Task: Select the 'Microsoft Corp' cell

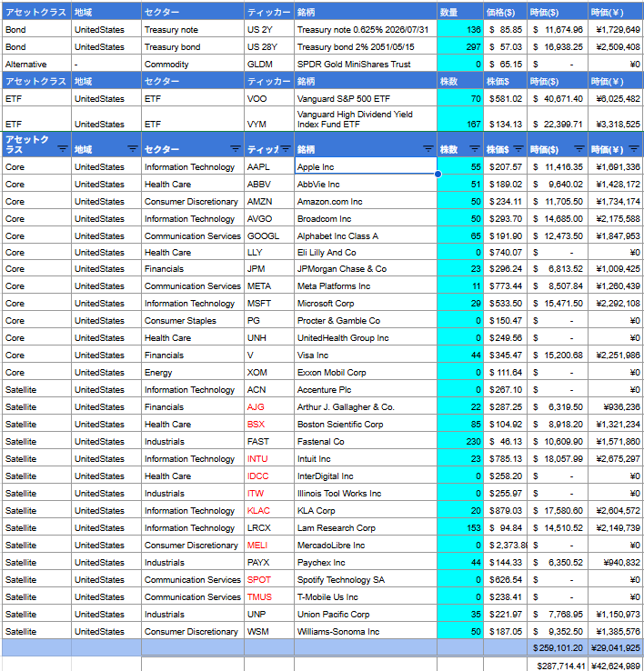Action: [366, 303]
